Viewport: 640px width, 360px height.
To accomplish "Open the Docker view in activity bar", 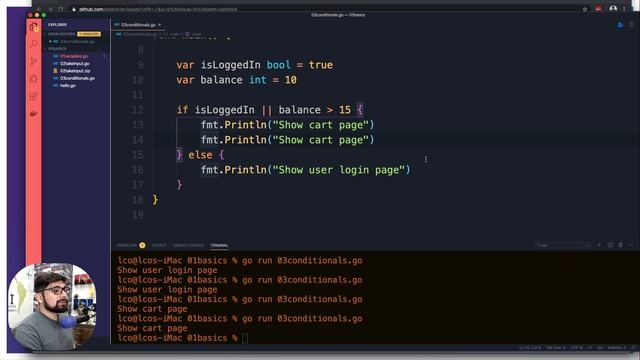I will click(x=34, y=114).
